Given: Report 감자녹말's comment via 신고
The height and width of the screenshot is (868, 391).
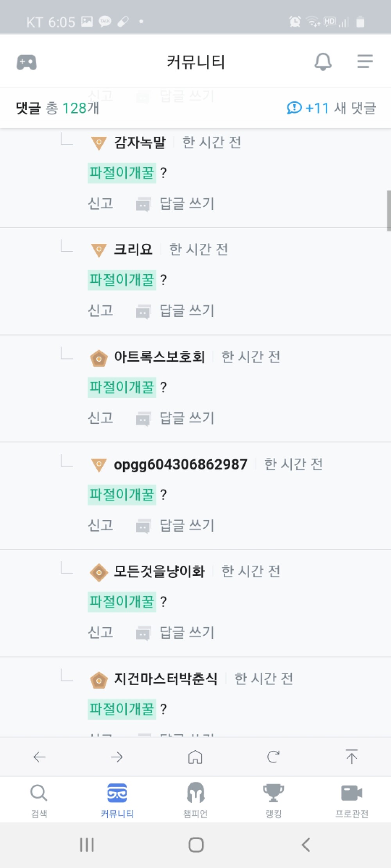Looking at the screenshot, I should [x=100, y=204].
